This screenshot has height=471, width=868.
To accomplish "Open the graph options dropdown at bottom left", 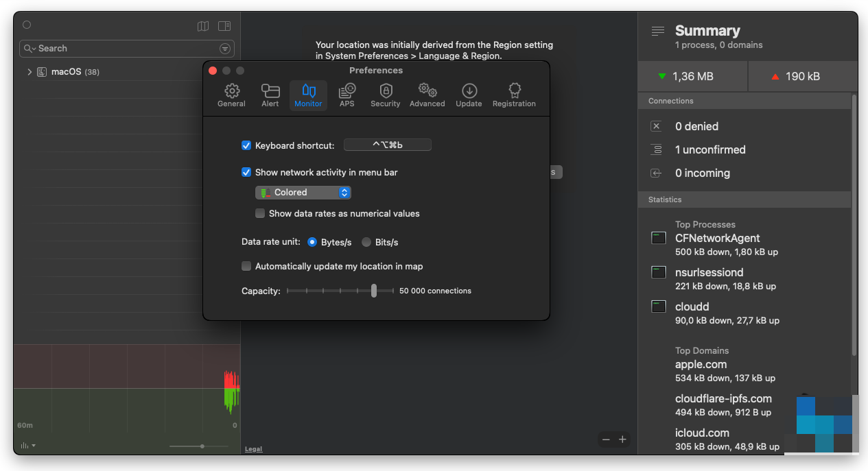I will click(28, 446).
